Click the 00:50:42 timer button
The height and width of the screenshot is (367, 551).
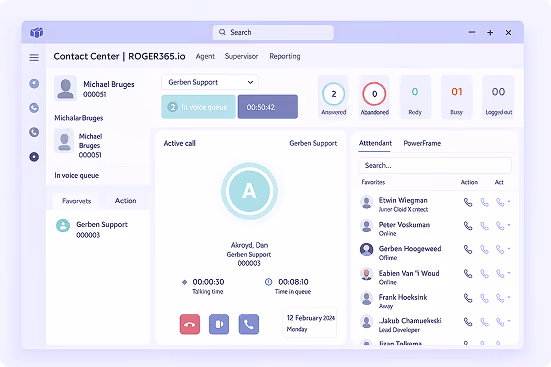pos(268,107)
